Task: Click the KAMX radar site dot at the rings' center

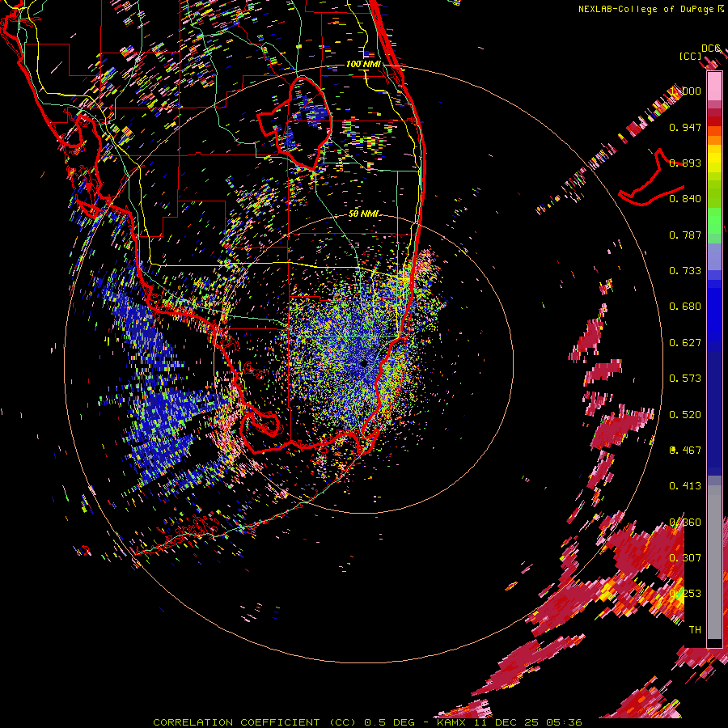Action: coord(363,363)
